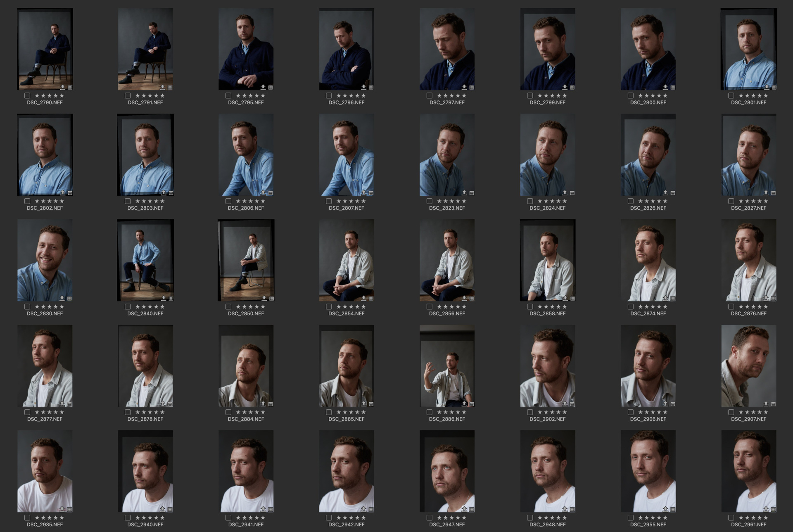Viewport: 793px width, 532px height.
Task: Click the export arrow icon on DSC_2907.NEF
Action: tap(766, 404)
